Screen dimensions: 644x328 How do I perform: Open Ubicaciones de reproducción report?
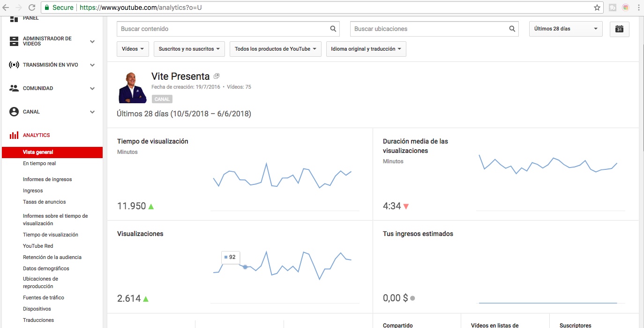coord(40,282)
